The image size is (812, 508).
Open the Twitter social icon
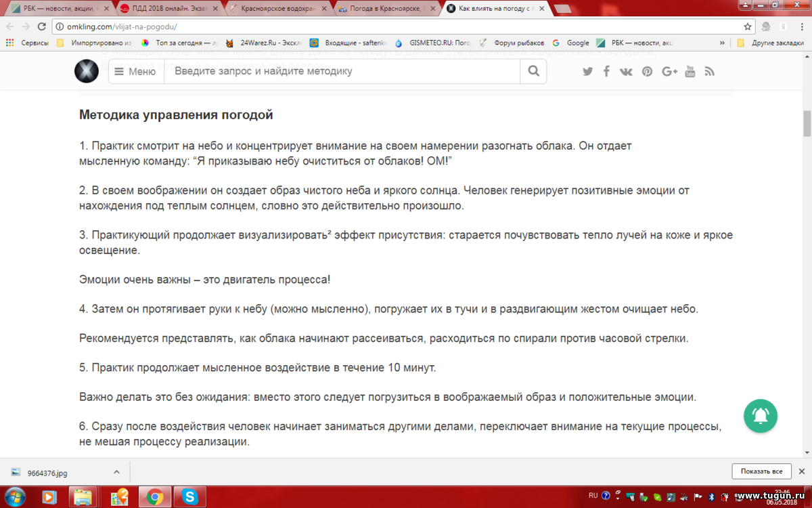587,71
